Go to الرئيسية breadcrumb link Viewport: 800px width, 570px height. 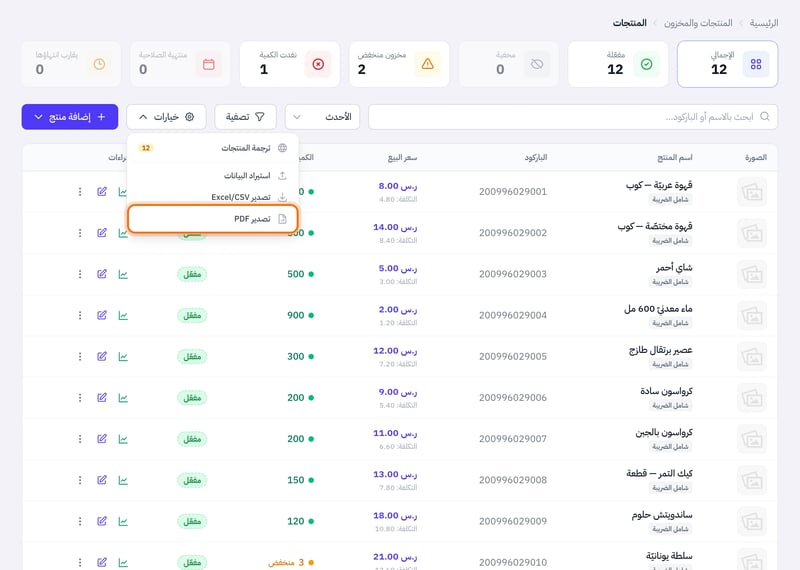coord(764,23)
